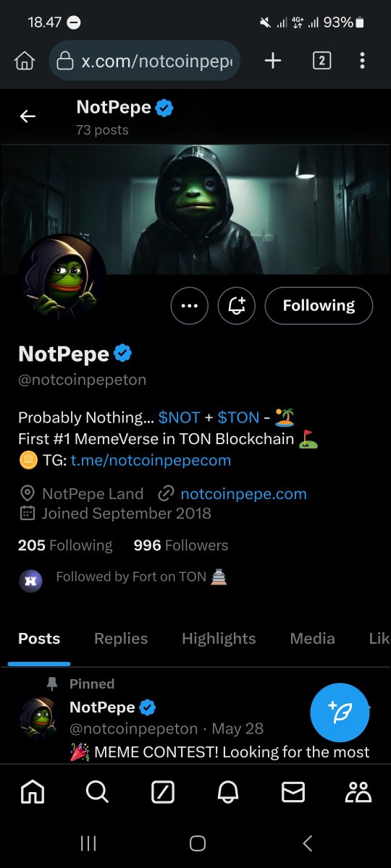391x868 pixels.
Task: Open Search from the bottom navigation bar
Action: coord(97,793)
